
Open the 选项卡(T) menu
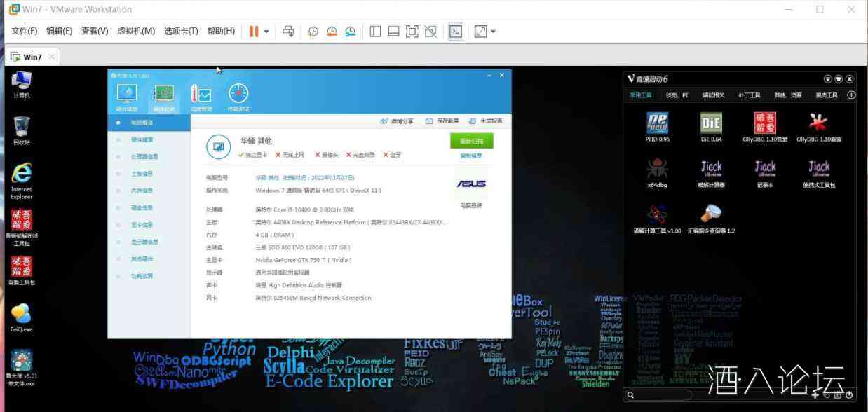tap(181, 31)
